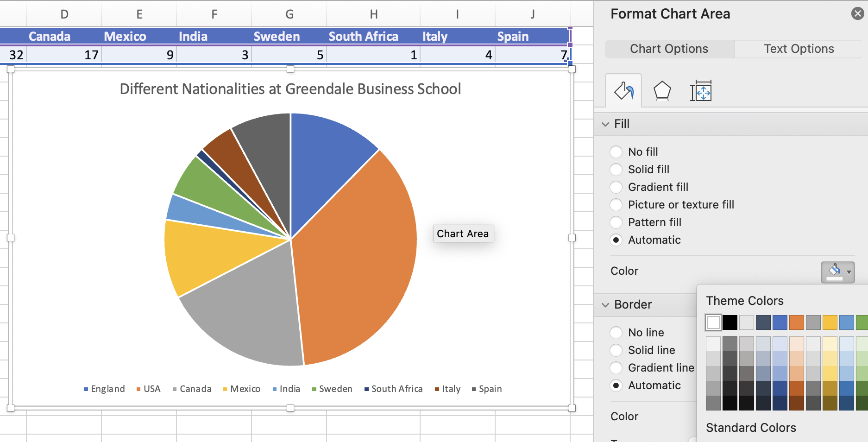
Task: Select the Solid fill option
Action: [x=616, y=169]
